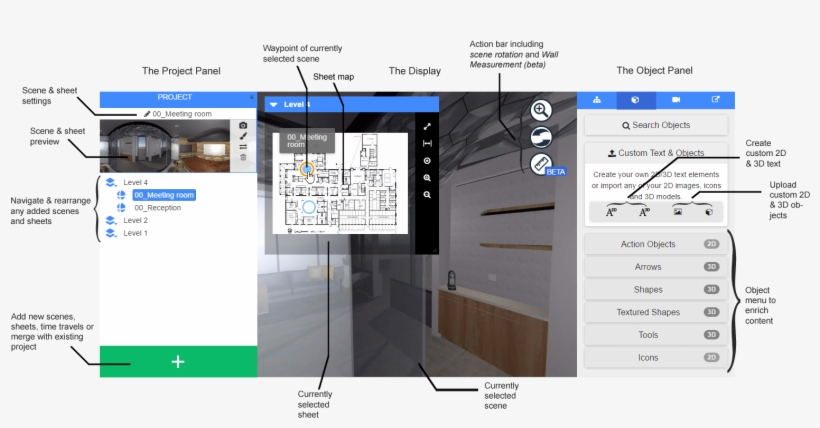Expand the Tools object category
This screenshot has height=428, width=820.
[656, 335]
